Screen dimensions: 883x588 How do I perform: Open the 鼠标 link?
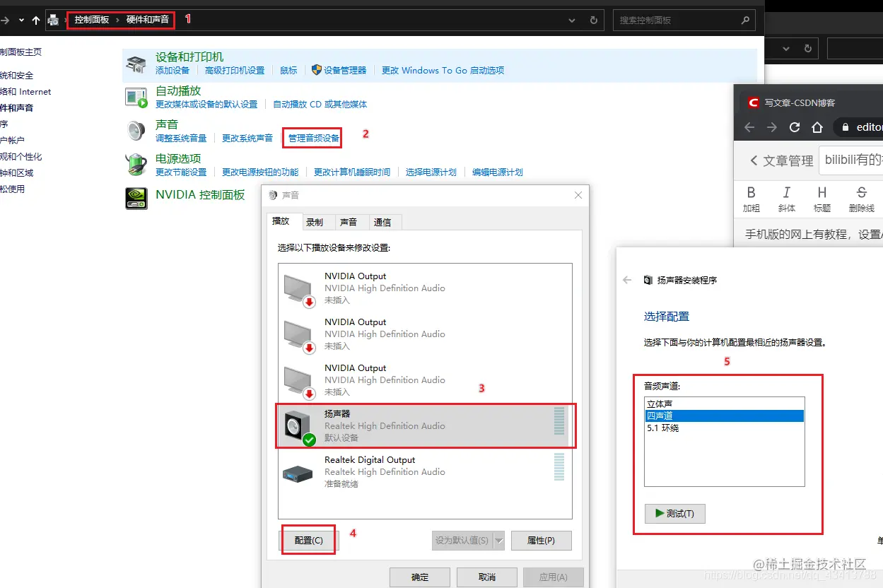(x=288, y=70)
